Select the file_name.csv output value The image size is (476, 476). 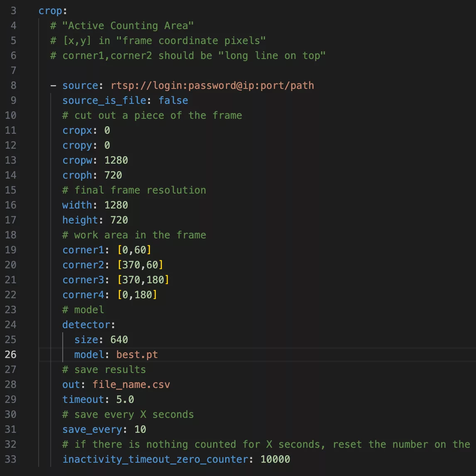[131, 385]
